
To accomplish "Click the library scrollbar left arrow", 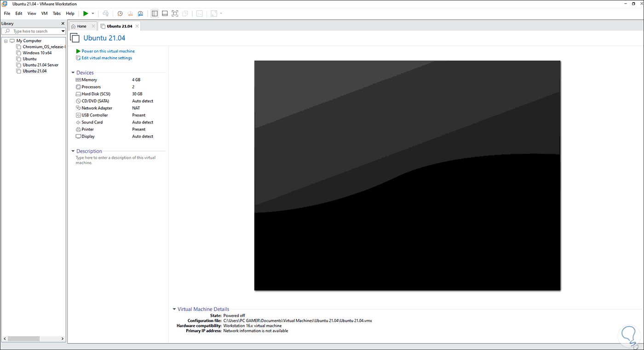I will tap(4, 339).
